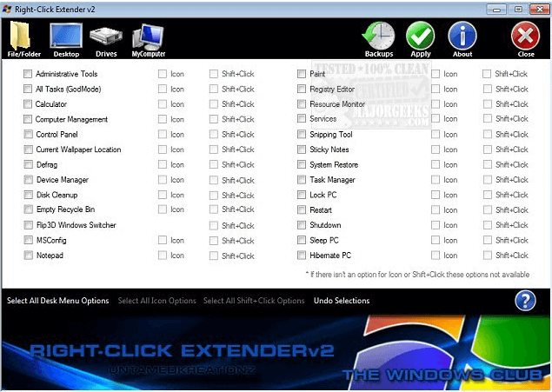Open the File/Folder section icon

tap(23, 39)
